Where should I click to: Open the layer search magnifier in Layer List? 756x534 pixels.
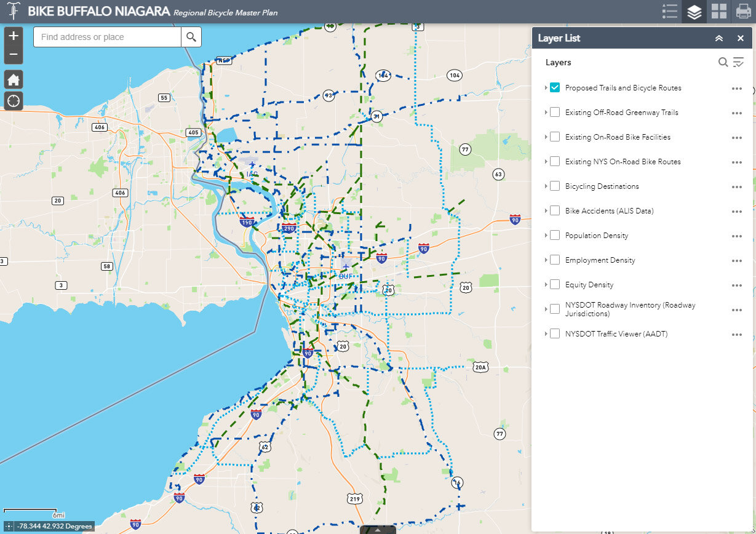coord(723,62)
